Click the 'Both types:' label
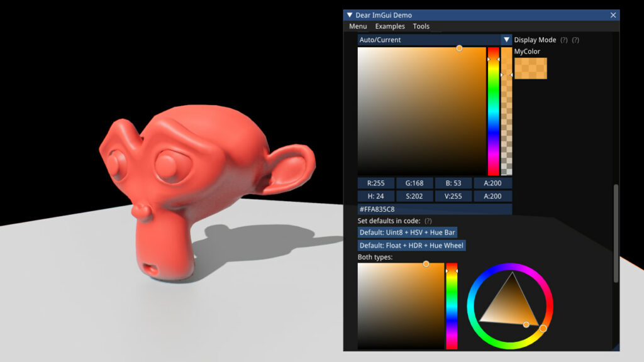 375,257
